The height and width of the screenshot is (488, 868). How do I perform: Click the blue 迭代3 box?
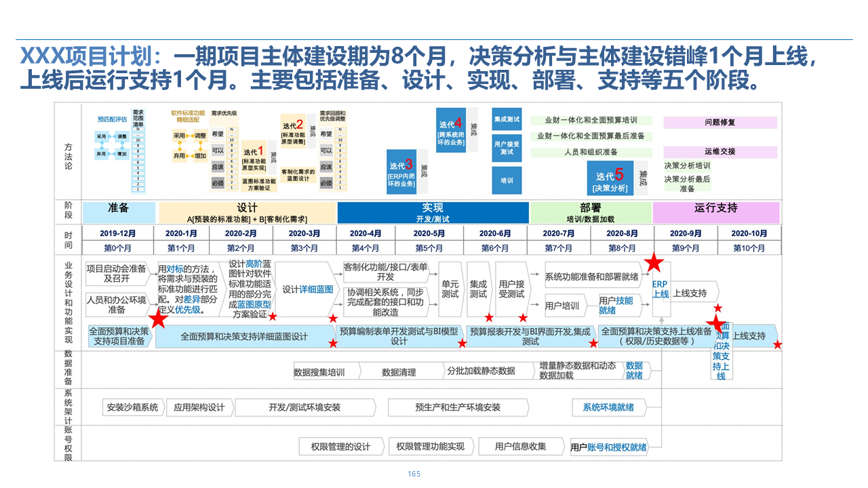[x=401, y=171]
